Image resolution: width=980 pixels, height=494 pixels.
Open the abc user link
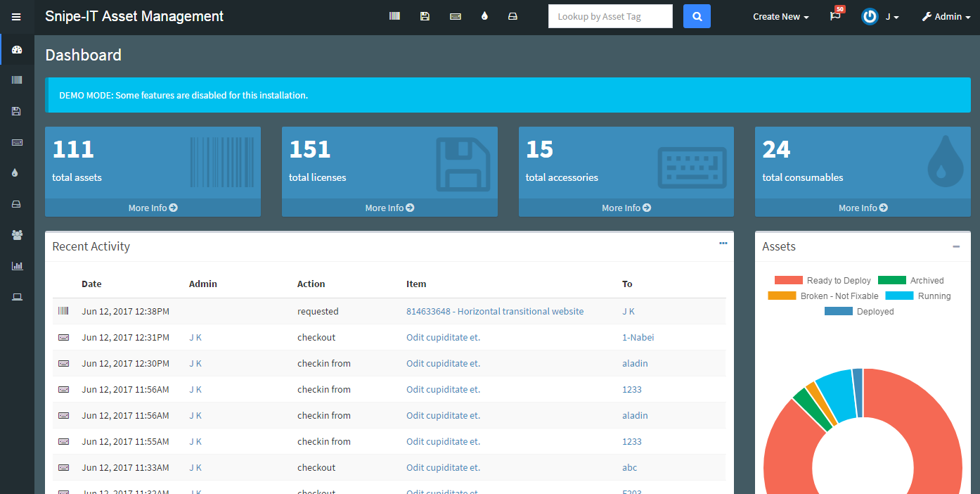(x=630, y=467)
